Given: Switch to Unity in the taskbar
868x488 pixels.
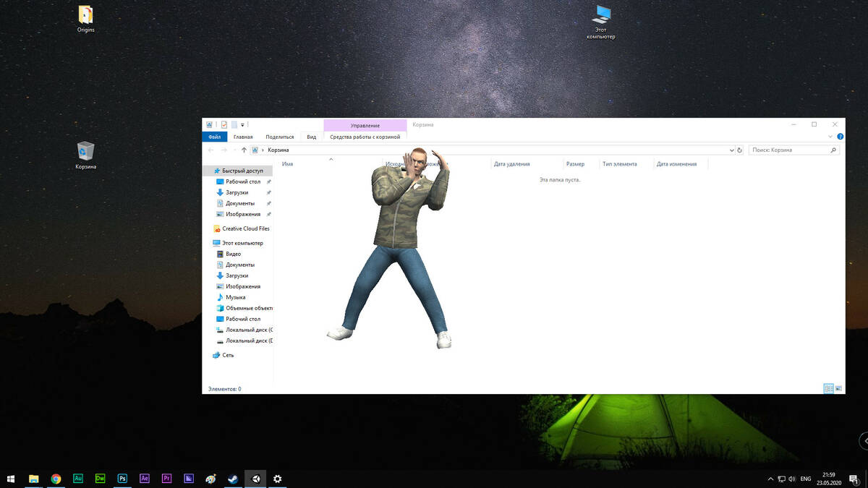Looking at the screenshot, I should 255,479.
